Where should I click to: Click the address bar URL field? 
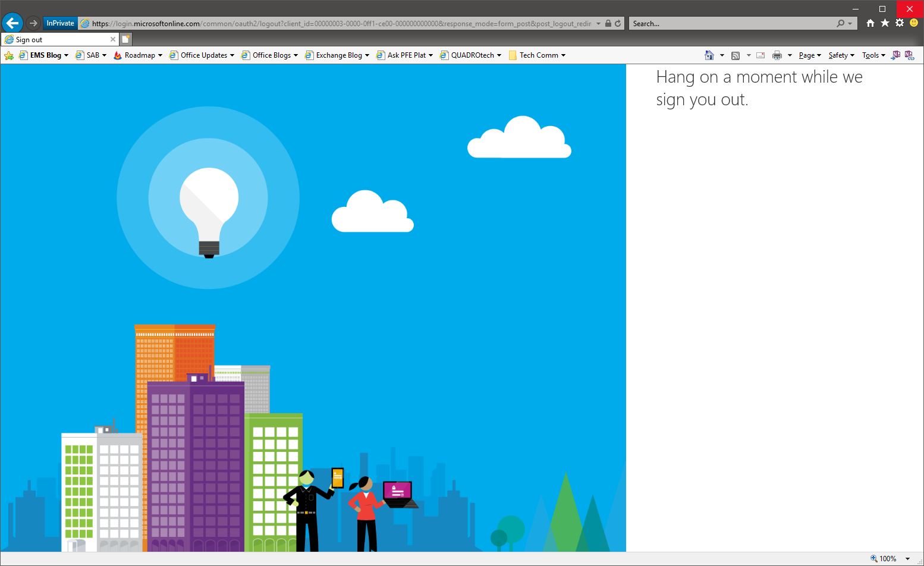coord(341,24)
